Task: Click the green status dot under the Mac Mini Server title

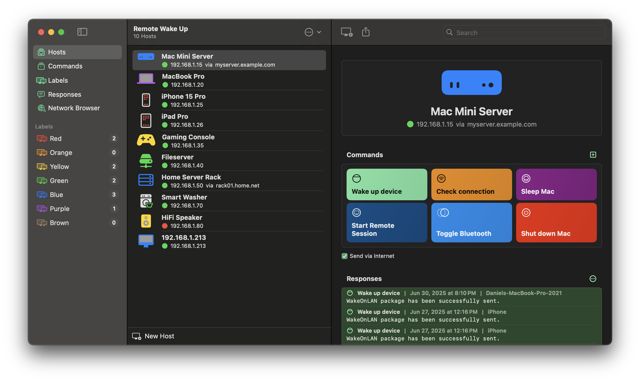Action: [410, 124]
